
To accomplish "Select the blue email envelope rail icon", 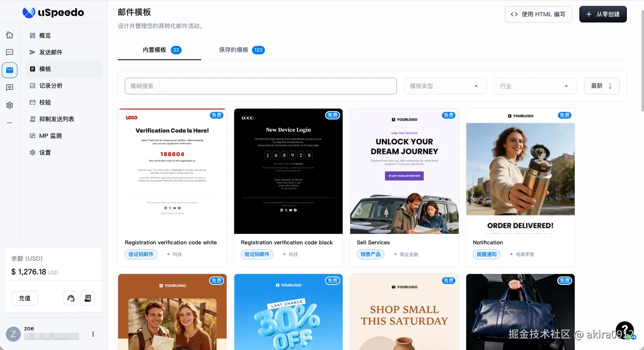I will [x=10, y=70].
